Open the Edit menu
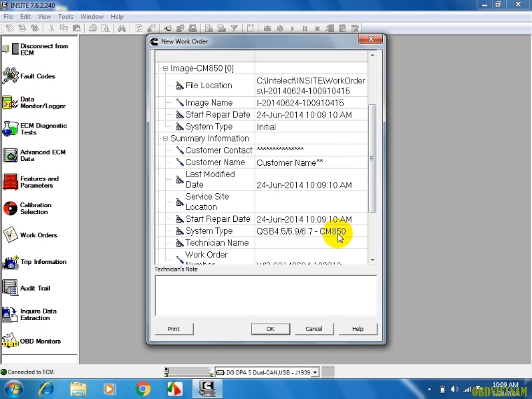This screenshot has height=399, width=532. pos(25,16)
